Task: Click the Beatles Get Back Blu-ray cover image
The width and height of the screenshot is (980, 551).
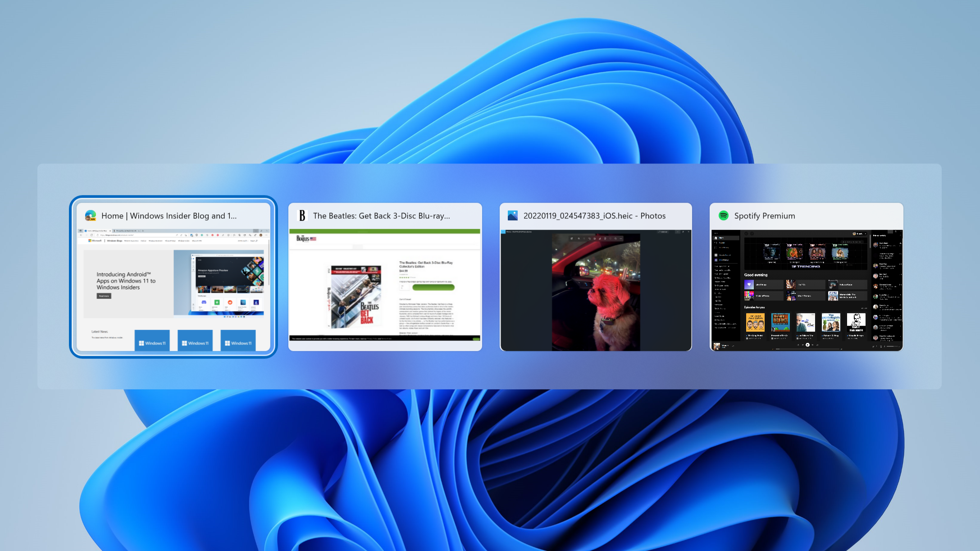Action: point(356,296)
